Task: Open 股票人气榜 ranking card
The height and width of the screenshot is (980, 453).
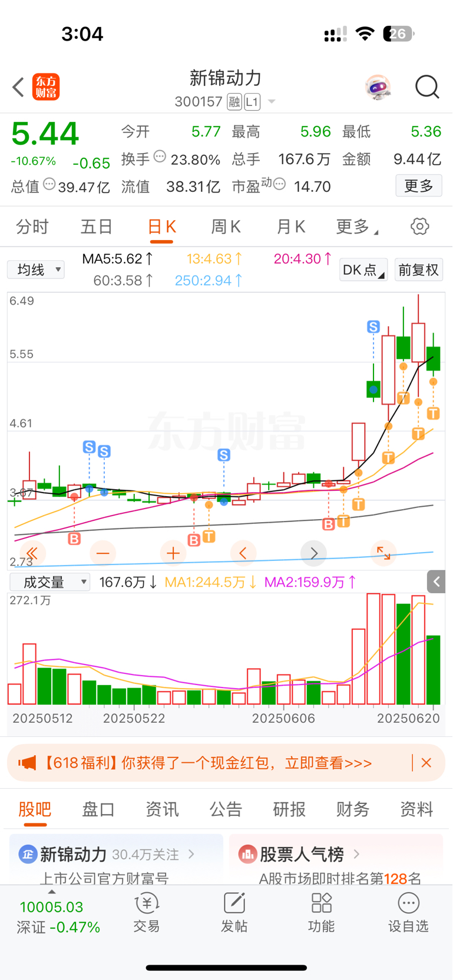Action: (x=336, y=859)
